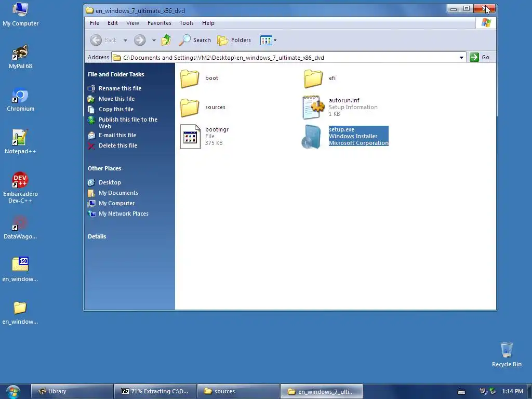Switch to 71% Extracting taskbar button
The image size is (532, 399).
pyautogui.click(x=155, y=392)
